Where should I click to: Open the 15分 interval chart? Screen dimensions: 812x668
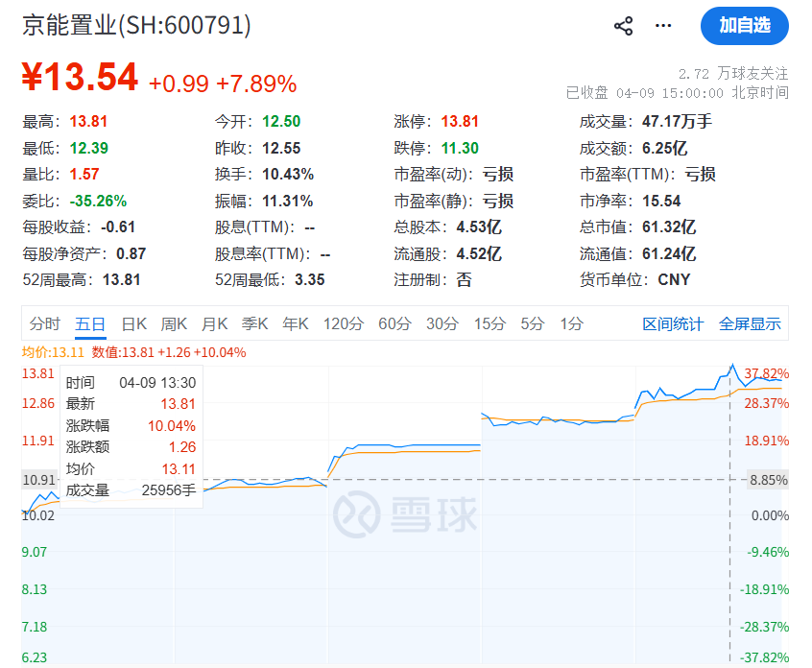click(x=490, y=324)
